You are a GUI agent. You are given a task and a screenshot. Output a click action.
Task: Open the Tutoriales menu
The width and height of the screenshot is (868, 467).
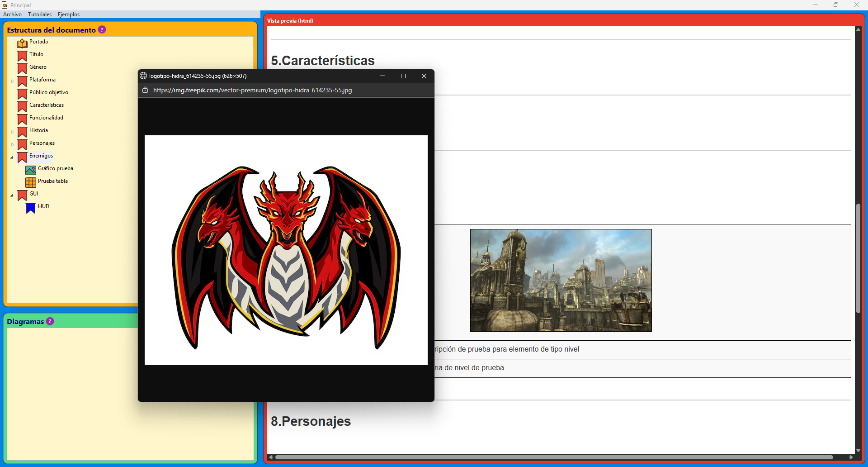coord(40,14)
